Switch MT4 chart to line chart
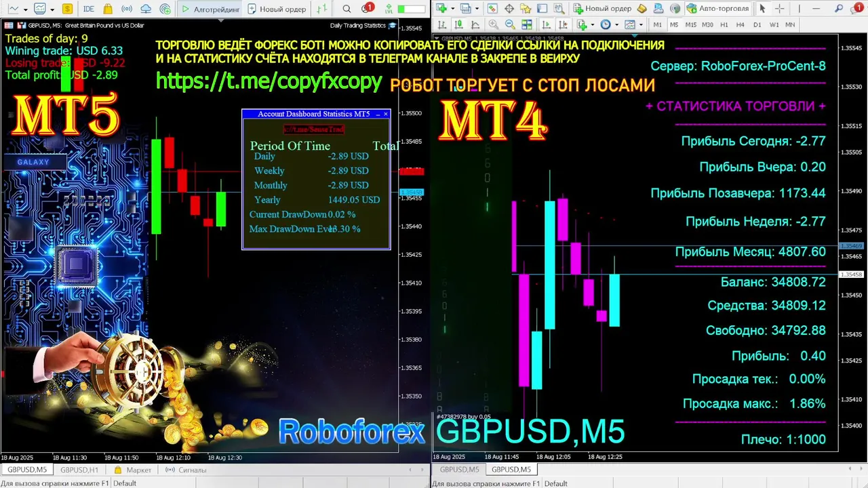This screenshot has height=488, width=868. coord(475,24)
